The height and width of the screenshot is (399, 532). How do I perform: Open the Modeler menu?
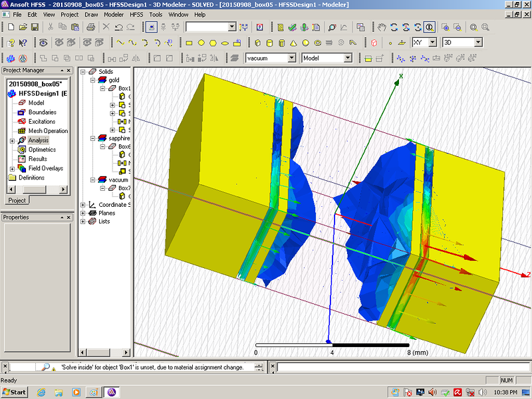114,14
